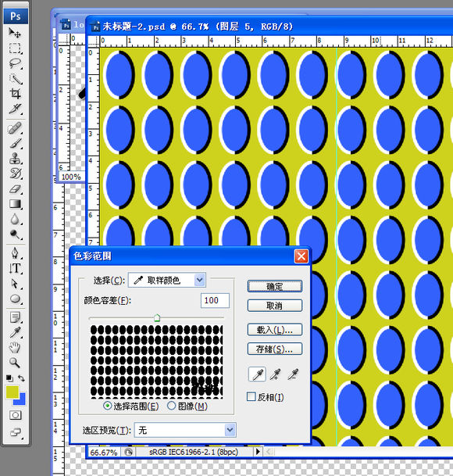
Task: Click the color fuzziness slider handle
Action: coord(157,318)
